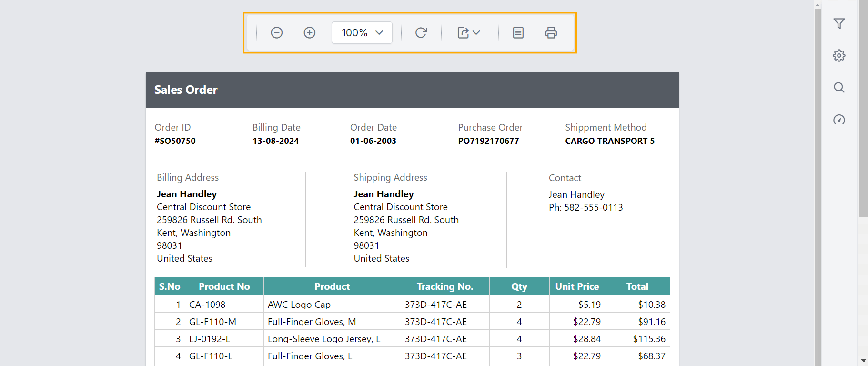
Task: Select the AWC Logo Cap product cell
Action: (x=299, y=305)
